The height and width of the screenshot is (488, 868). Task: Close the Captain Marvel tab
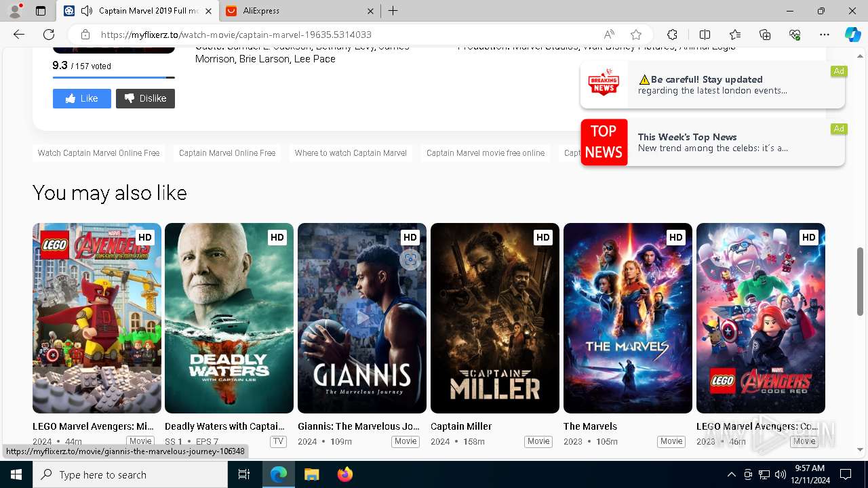point(209,11)
